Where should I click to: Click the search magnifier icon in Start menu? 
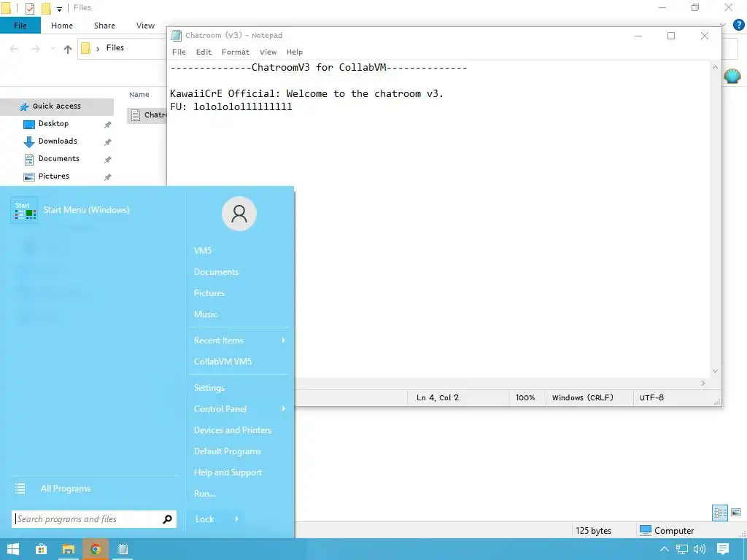point(167,519)
